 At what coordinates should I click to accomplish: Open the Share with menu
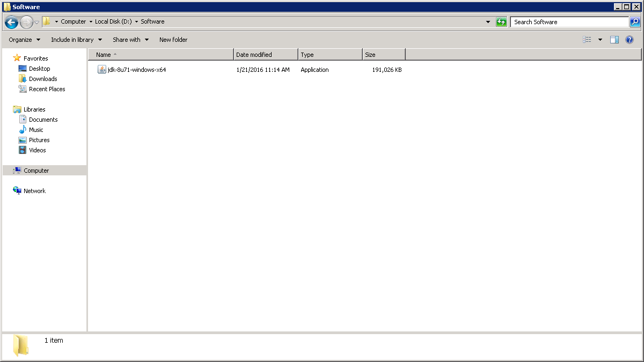[130, 40]
